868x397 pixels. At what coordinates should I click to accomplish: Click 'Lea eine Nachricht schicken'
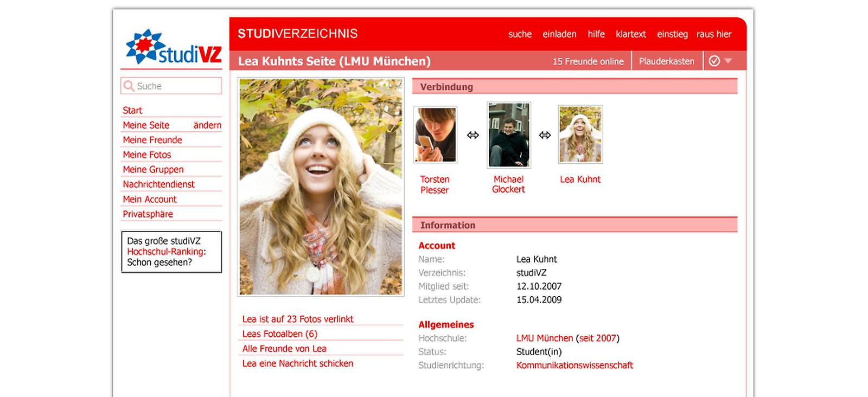[x=298, y=363]
